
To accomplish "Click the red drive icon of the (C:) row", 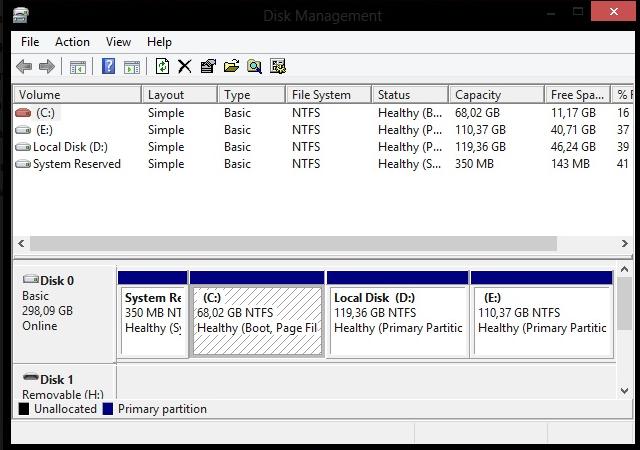I will 23,113.
